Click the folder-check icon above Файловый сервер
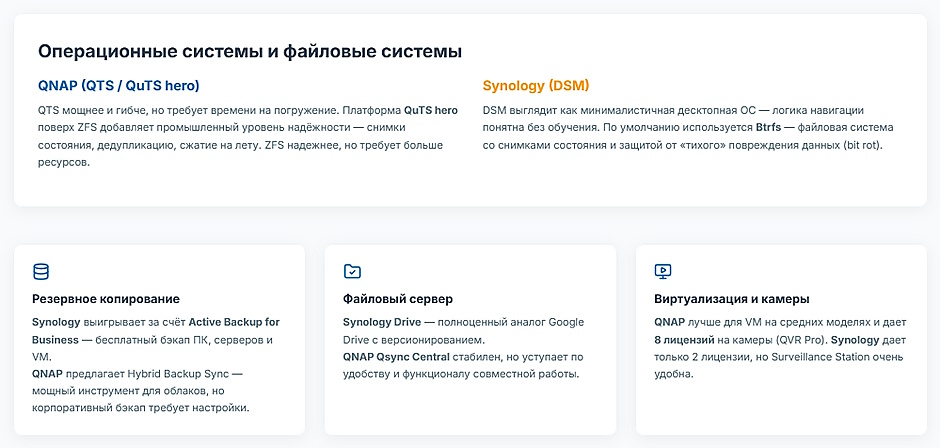The width and height of the screenshot is (940, 448). tap(352, 272)
